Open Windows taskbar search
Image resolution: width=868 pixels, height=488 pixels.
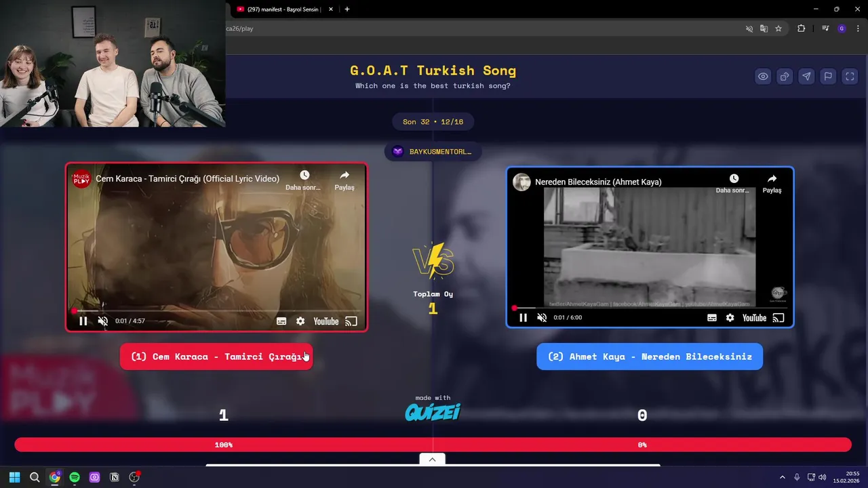(x=35, y=477)
